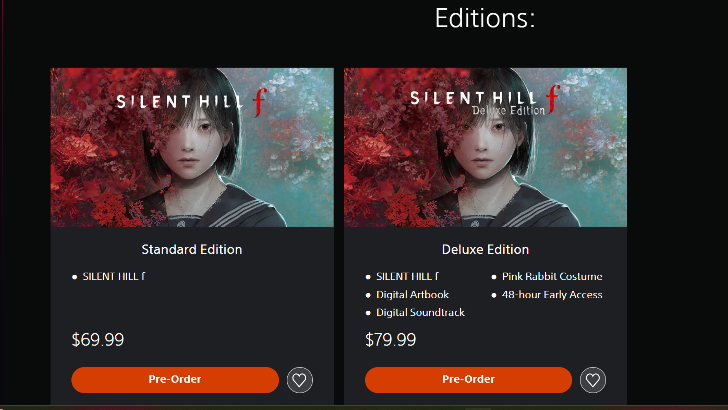Click the $69.99 price label
Image resolution: width=728 pixels, height=410 pixels.
point(98,340)
